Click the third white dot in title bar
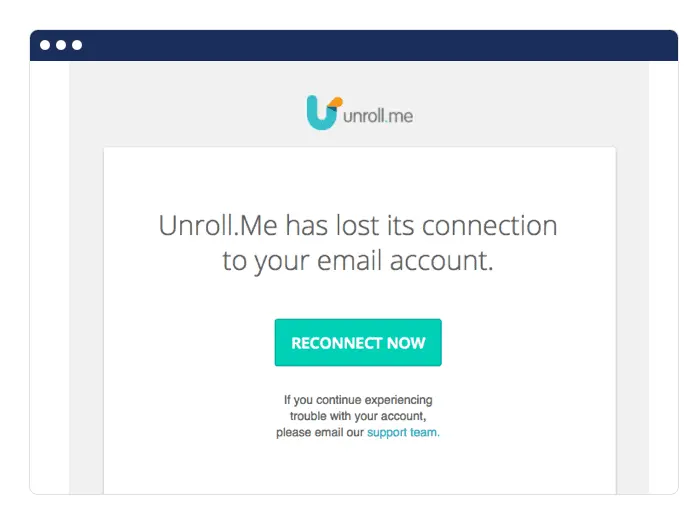Screen dimensions: 700x524 [x=77, y=45]
